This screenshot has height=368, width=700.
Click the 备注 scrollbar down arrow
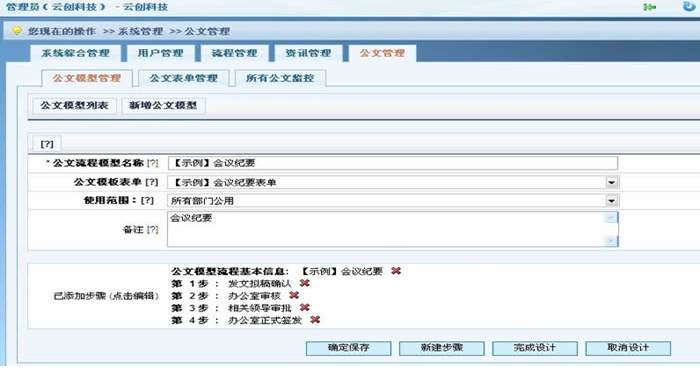tap(611, 241)
